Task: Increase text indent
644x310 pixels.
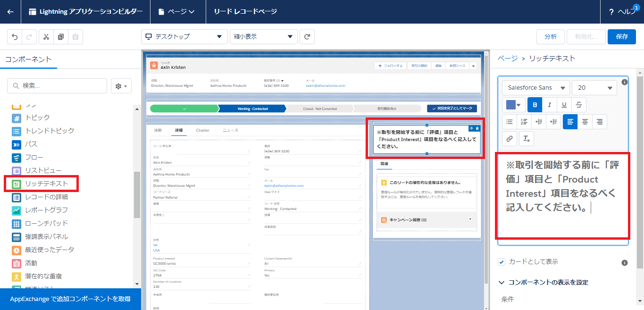Action: point(539,122)
